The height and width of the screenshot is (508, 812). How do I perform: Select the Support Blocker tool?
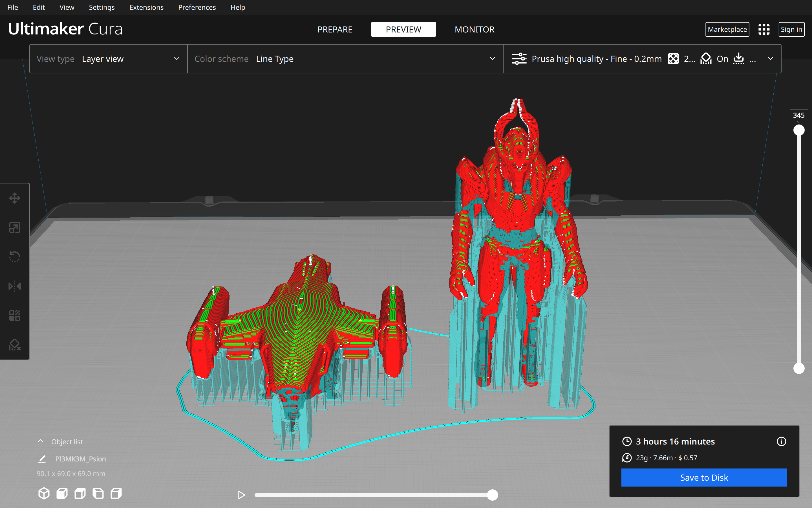pos(14,345)
